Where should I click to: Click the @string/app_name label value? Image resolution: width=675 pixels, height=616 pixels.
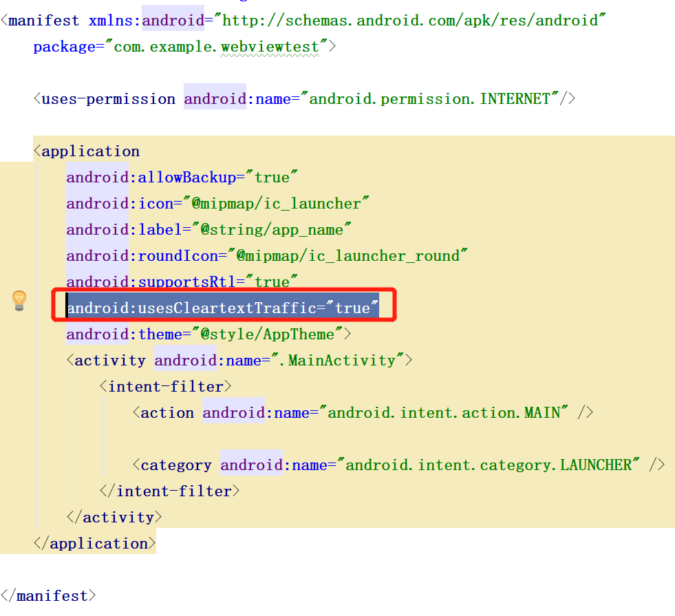pyautogui.click(x=272, y=230)
